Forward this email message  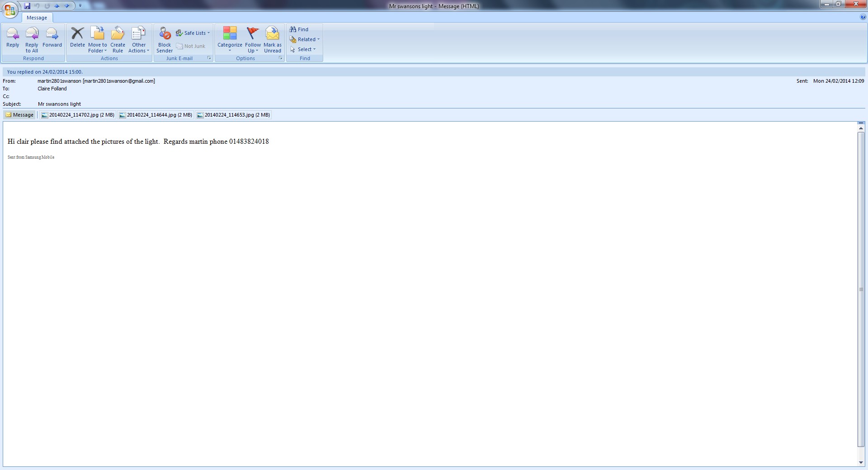52,38
